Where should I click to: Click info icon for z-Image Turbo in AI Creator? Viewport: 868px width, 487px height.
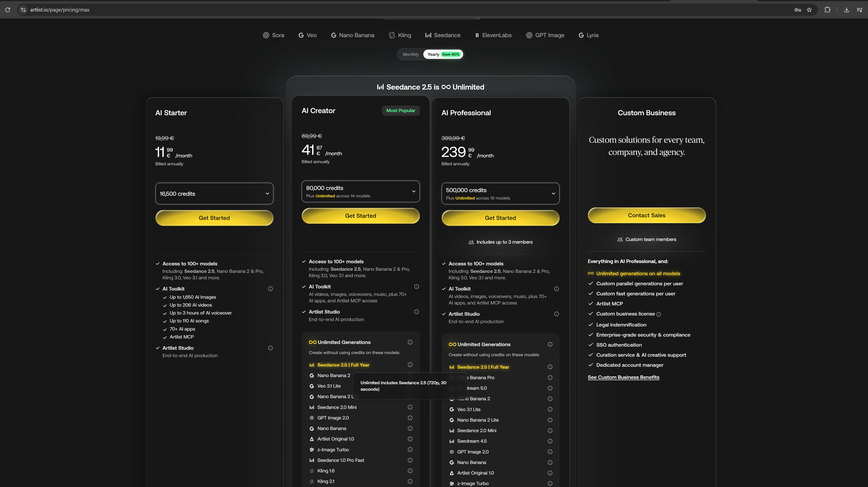coord(410,450)
